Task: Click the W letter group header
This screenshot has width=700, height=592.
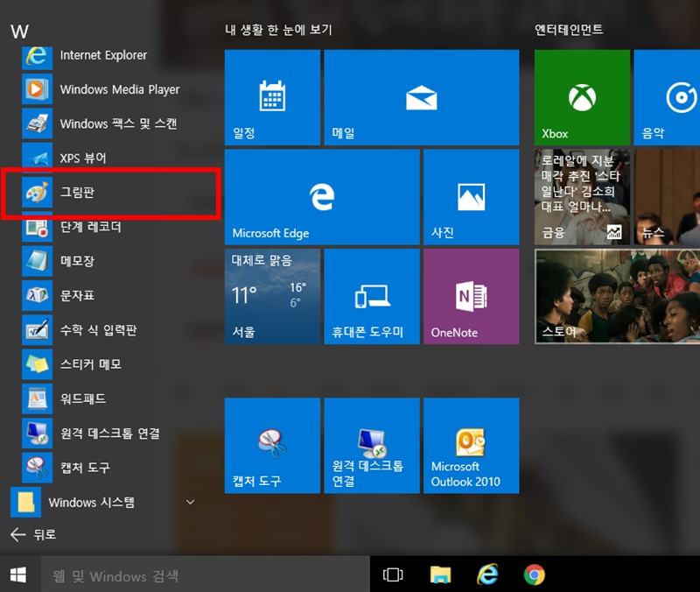Action: pyautogui.click(x=19, y=32)
